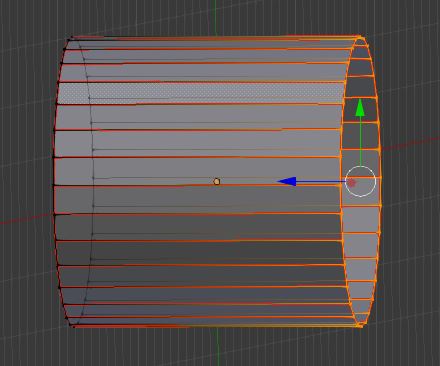Select the bottom-right corner vertex of the cylinder
Screen dimensions: 440x366
click(x=360, y=325)
